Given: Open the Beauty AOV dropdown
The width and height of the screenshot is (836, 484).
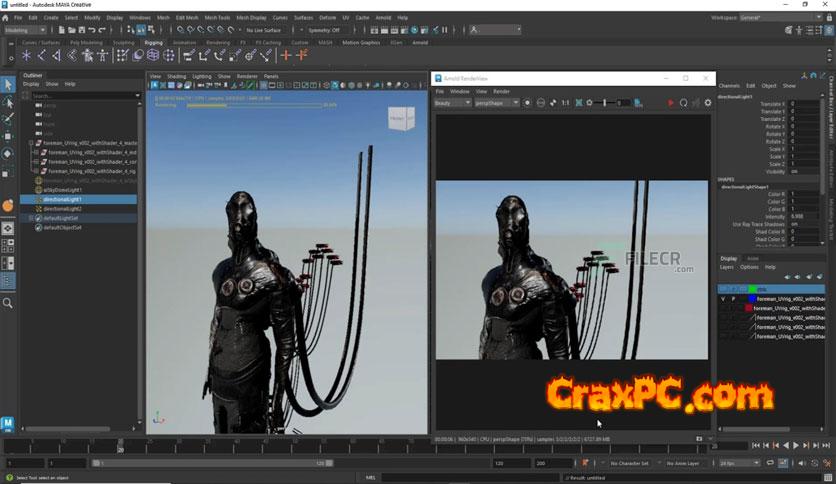Looking at the screenshot, I should 450,102.
